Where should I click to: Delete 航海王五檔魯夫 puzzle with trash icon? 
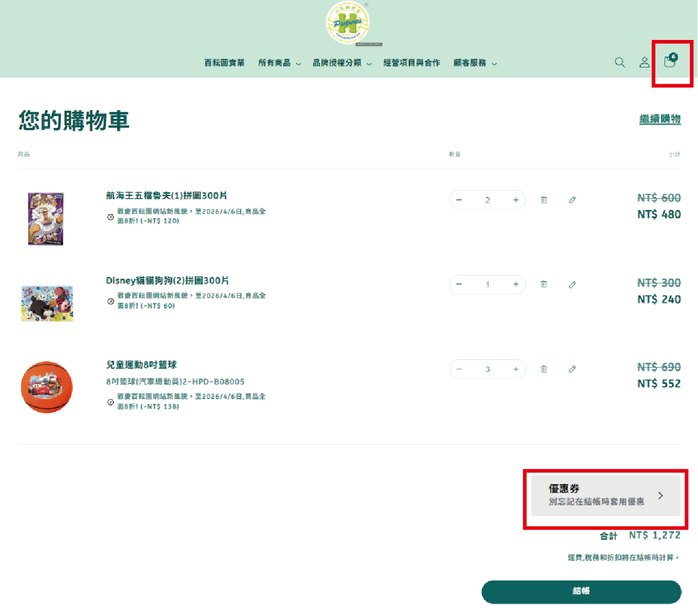click(x=544, y=200)
